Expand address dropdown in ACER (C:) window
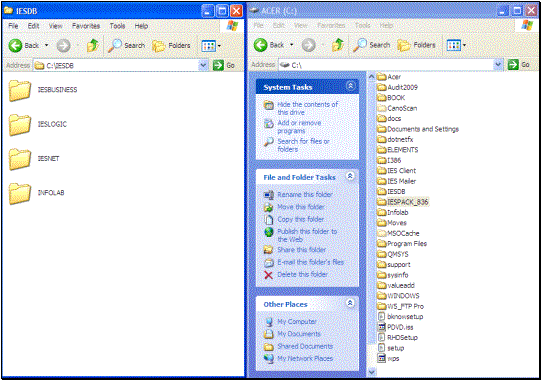Viewport: 541px width, 380px height. pyautogui.click(x=498, y=64)
